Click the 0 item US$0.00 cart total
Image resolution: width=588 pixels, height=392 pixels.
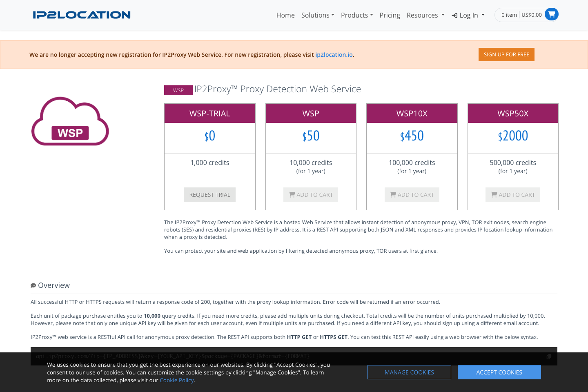520,14
